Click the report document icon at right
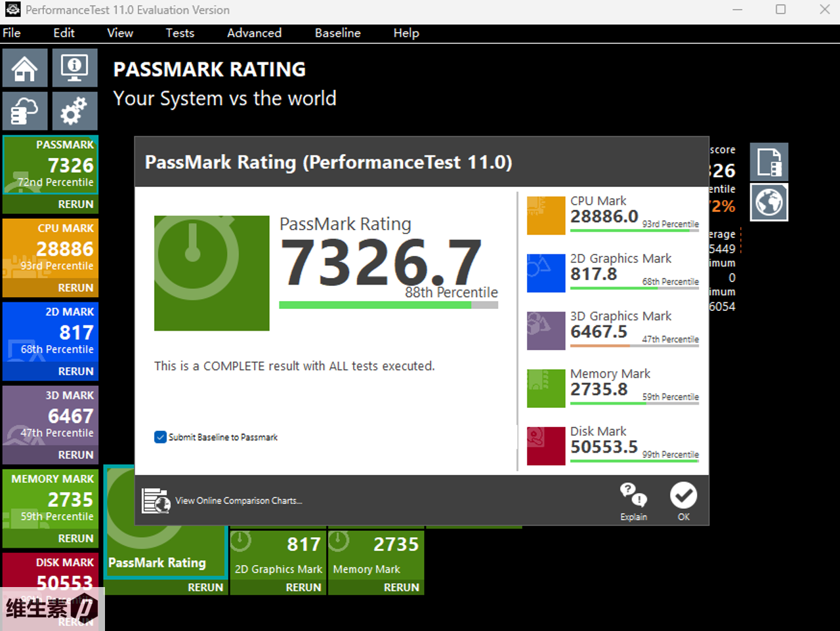Screen dimensions: 840x631 point(769,162)
